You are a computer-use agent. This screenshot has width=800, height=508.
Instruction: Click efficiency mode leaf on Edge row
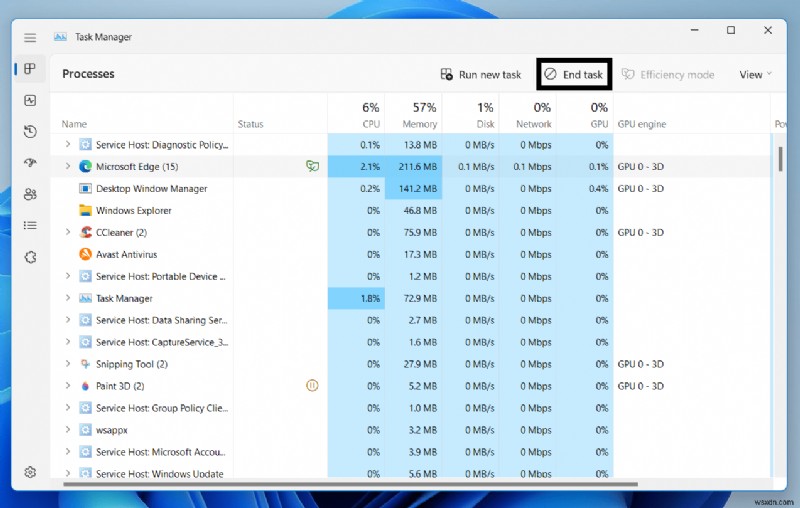312,166
